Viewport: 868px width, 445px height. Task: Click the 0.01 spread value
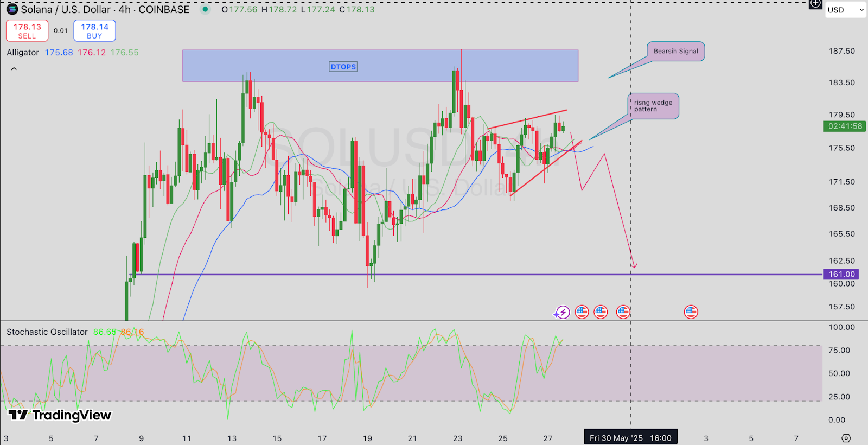61,31
